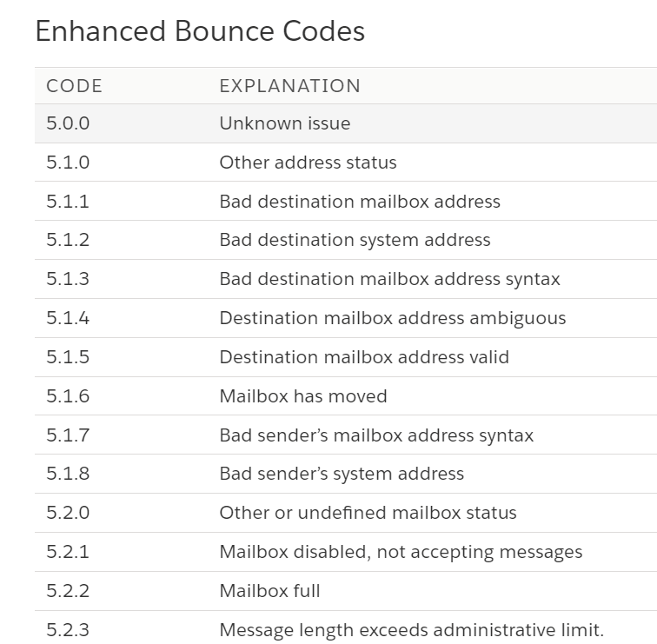Click 'Bad destination mailbox address syntax' text
This screenshot has width=657, height=644.
coord(389,279)
